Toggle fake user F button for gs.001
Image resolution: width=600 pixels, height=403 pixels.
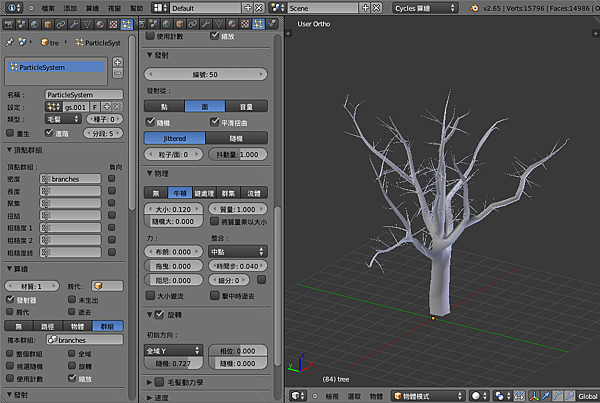(x=95, y=107)
